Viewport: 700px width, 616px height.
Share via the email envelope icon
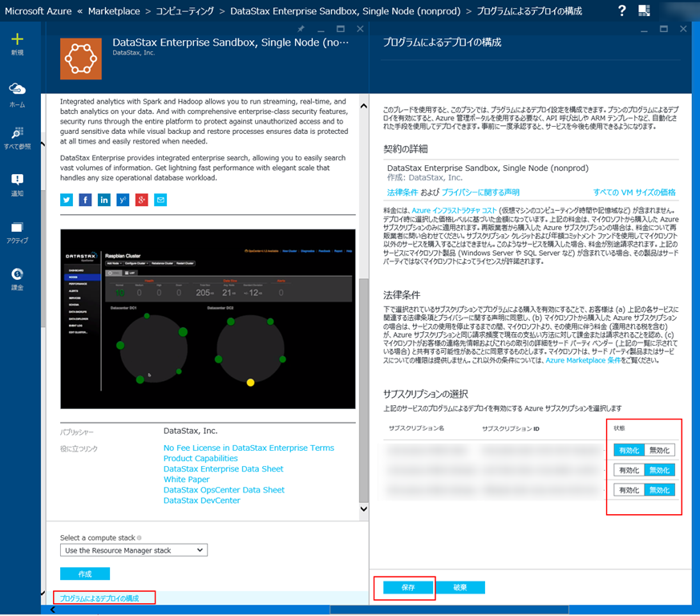pyautogui.click(x=160, y=200)
